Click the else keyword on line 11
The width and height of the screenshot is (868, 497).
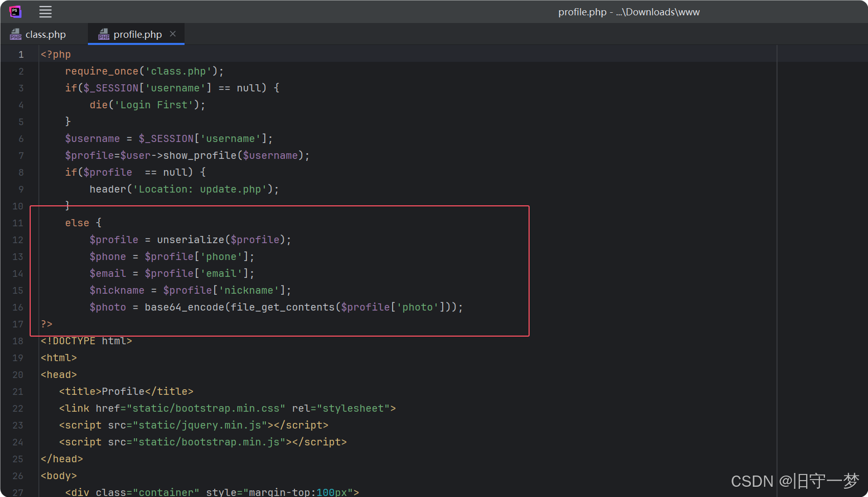click(x=77, y=223)
